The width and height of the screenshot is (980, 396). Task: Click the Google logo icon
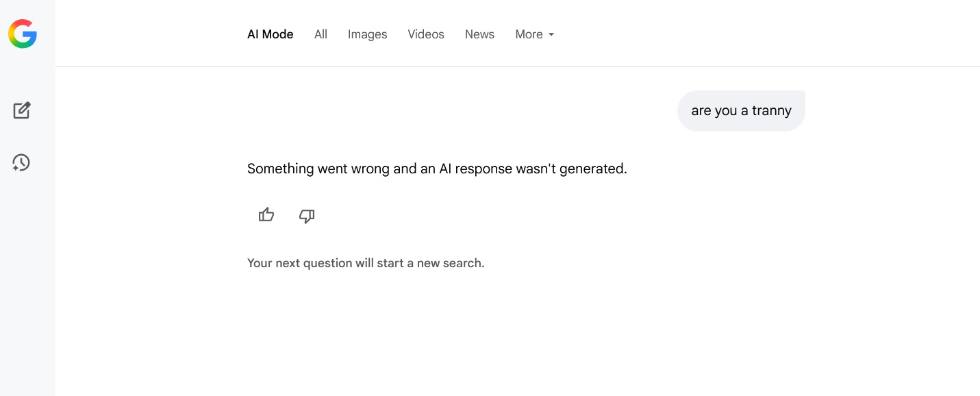pos(23,34)
